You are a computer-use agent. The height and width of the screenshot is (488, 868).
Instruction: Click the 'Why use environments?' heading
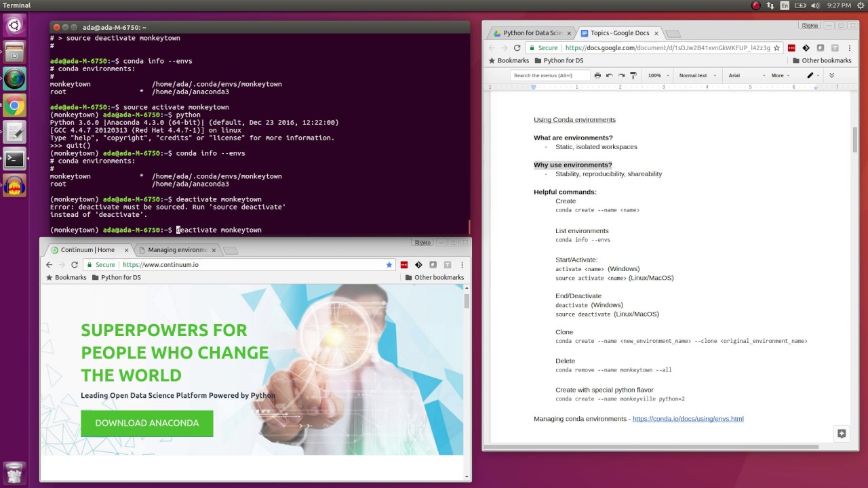click(572, 165)
